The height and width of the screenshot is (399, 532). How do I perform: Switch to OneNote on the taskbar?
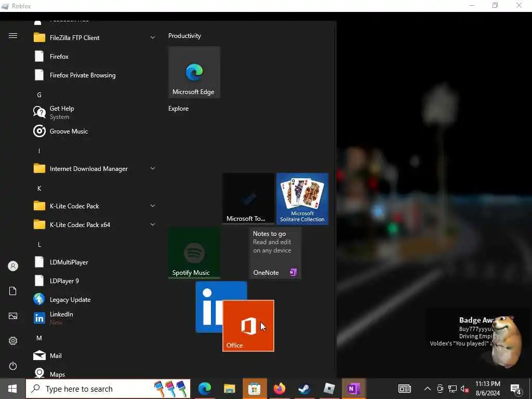pos(354,389)
